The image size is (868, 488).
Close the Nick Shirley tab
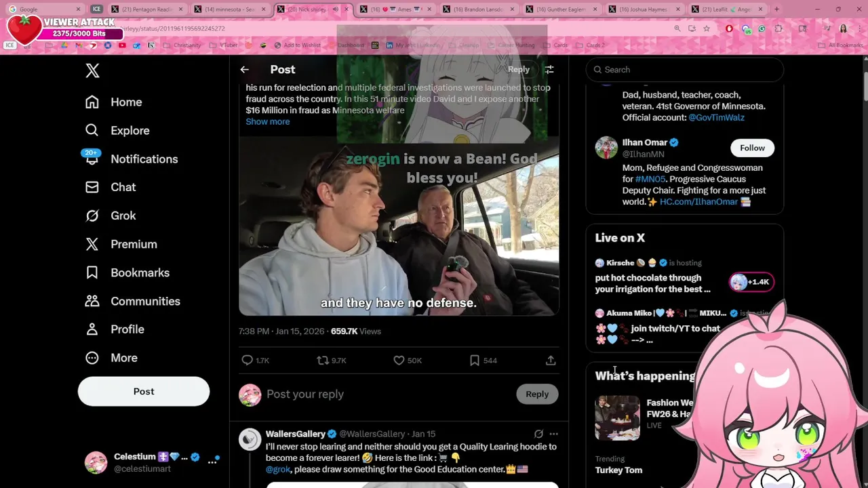347,9
